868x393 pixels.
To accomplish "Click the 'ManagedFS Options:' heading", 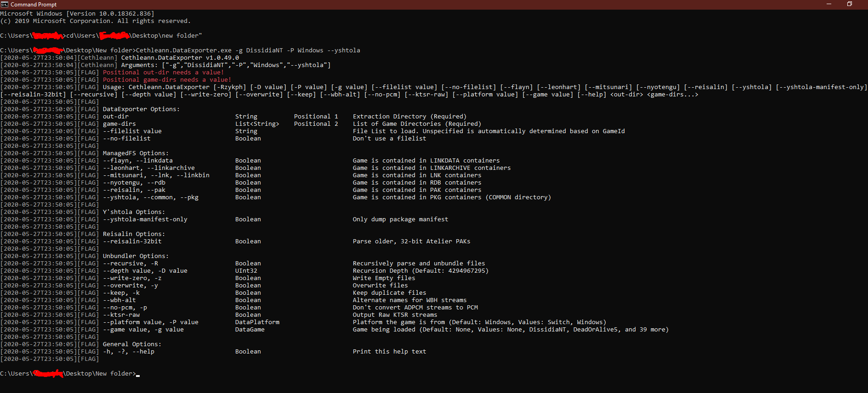I will [x=136, y=153].
